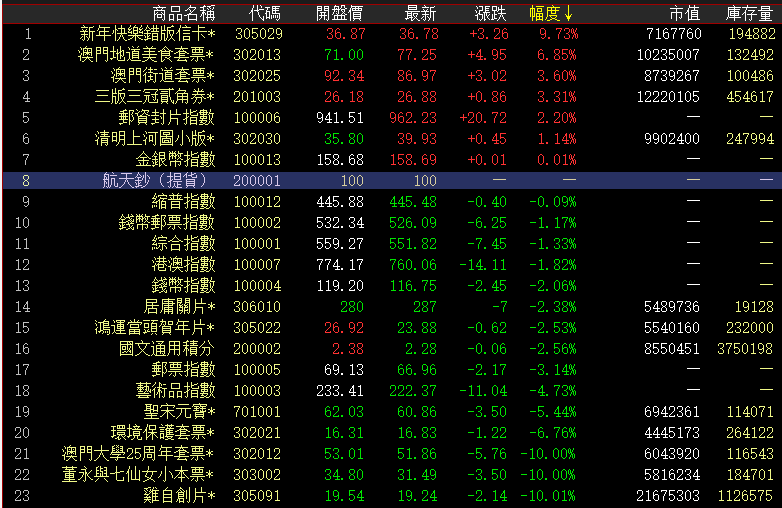Click percentage -10.01%
This screenshot has height=508, width=782.
pyautogui.click(x=548, y=496)
